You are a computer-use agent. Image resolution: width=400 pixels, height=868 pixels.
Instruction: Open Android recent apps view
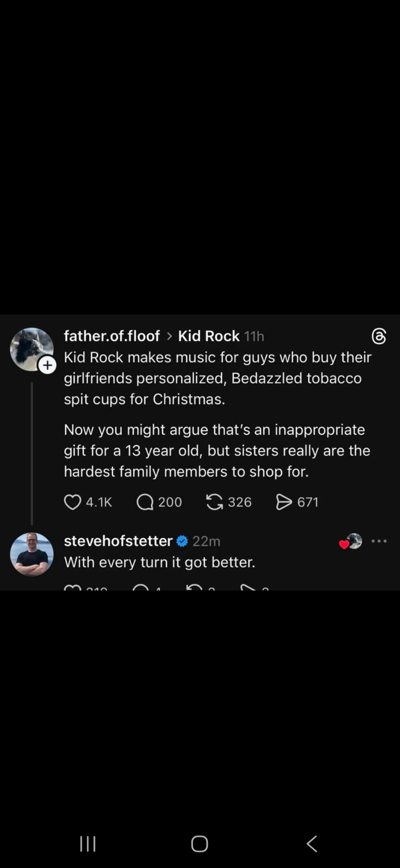pyautogui.click(x=88, y=844)
